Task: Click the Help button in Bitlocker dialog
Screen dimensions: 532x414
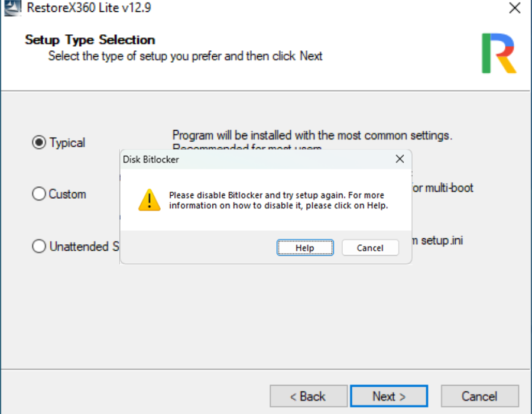Action: 305,248
